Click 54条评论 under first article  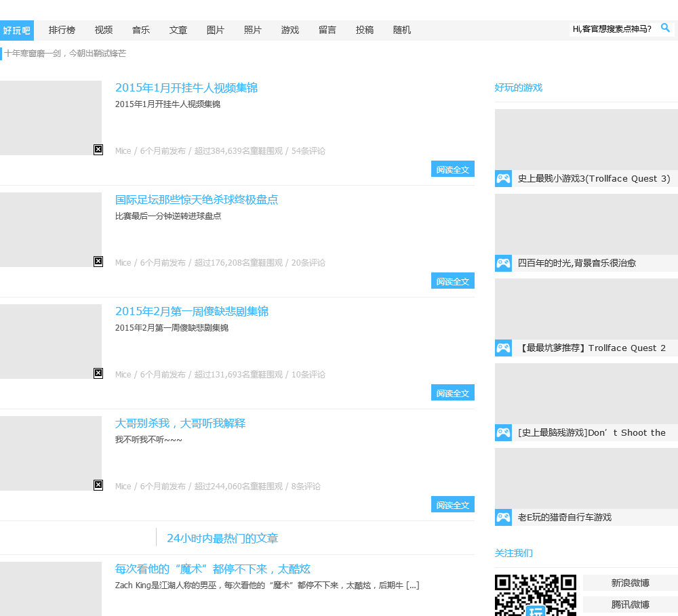click(x=308, y=151)
